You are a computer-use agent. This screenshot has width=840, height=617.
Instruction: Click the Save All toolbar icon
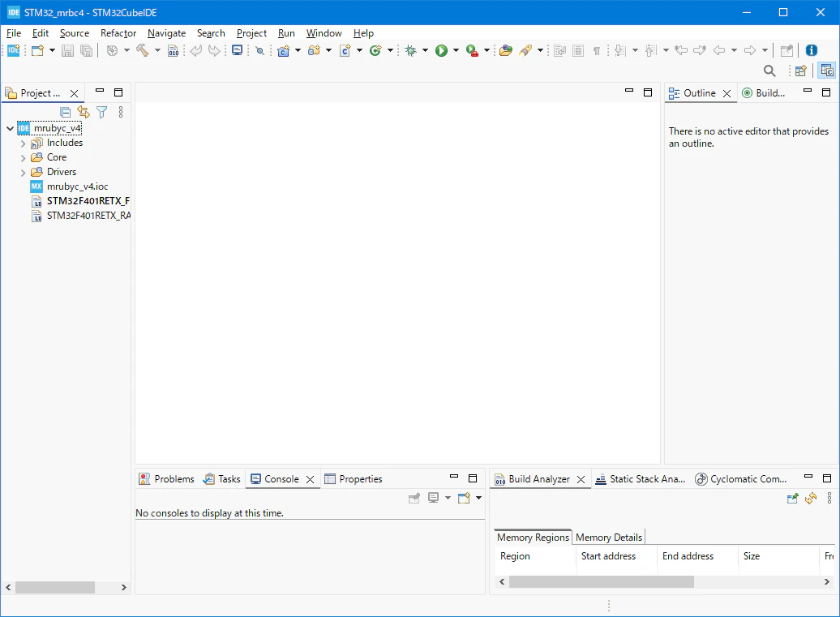[x=86, y=50]
